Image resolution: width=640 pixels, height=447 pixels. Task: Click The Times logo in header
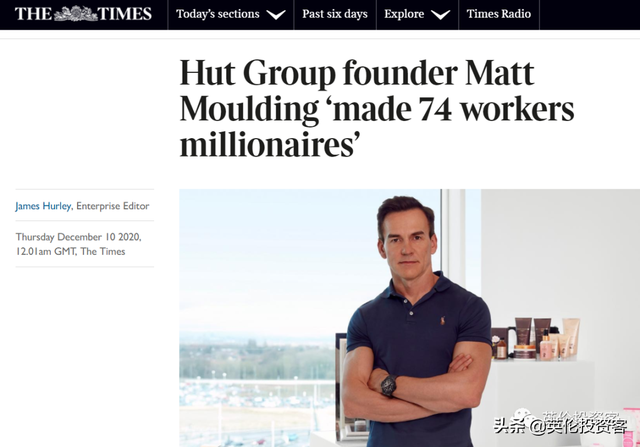click(x=82, y=14)
